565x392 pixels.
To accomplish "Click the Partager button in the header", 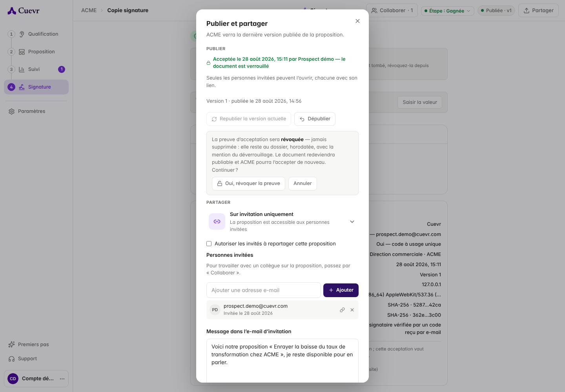I will [x=539, y=11].
